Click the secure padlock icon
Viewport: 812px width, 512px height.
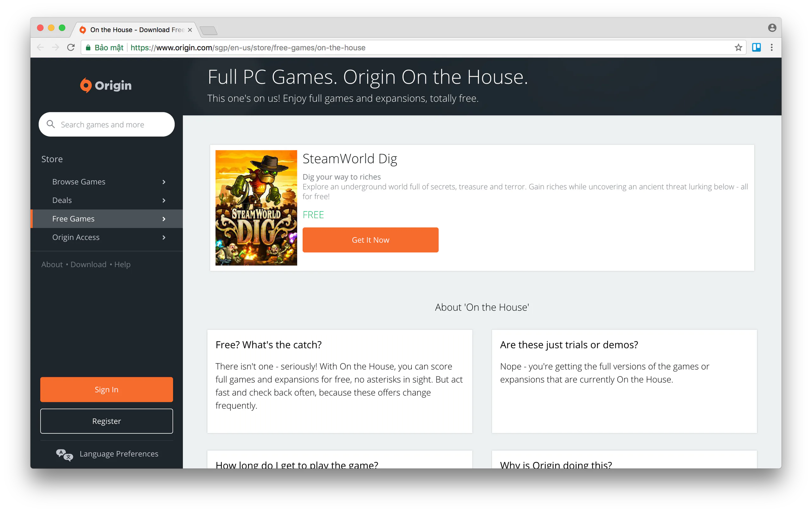[x=88, y=48]
